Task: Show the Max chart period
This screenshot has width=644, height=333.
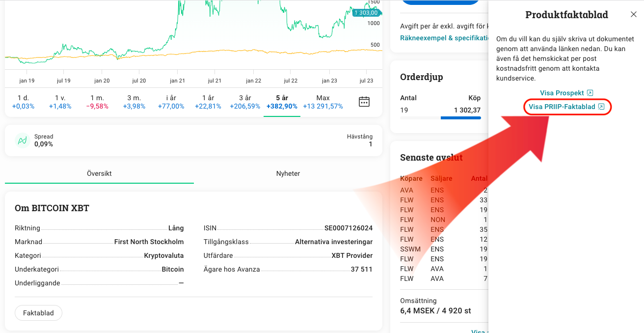Action: tap(322, 102)
